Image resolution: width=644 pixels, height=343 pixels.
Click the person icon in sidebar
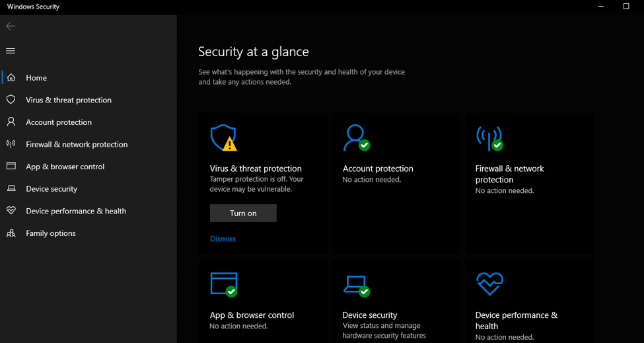[x=11, y=122]
